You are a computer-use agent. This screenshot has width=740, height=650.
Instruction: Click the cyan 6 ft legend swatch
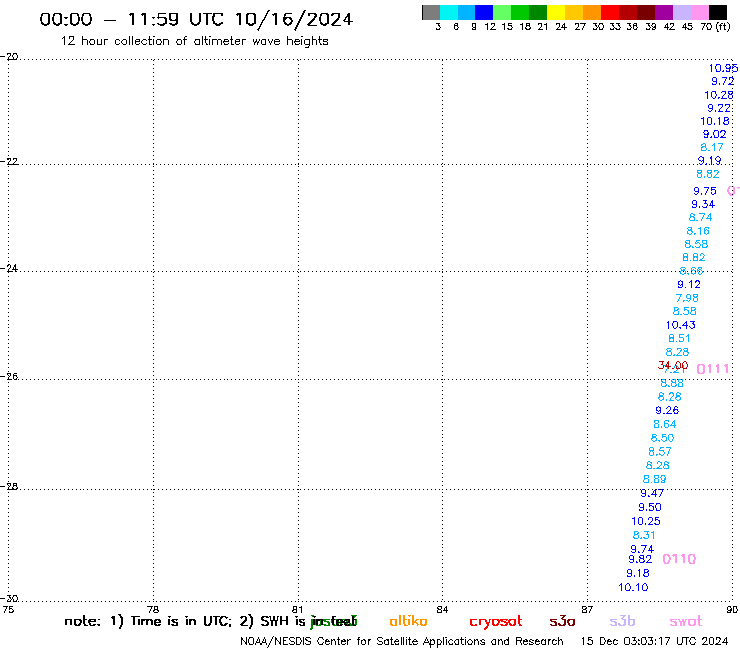click(449, 12)
